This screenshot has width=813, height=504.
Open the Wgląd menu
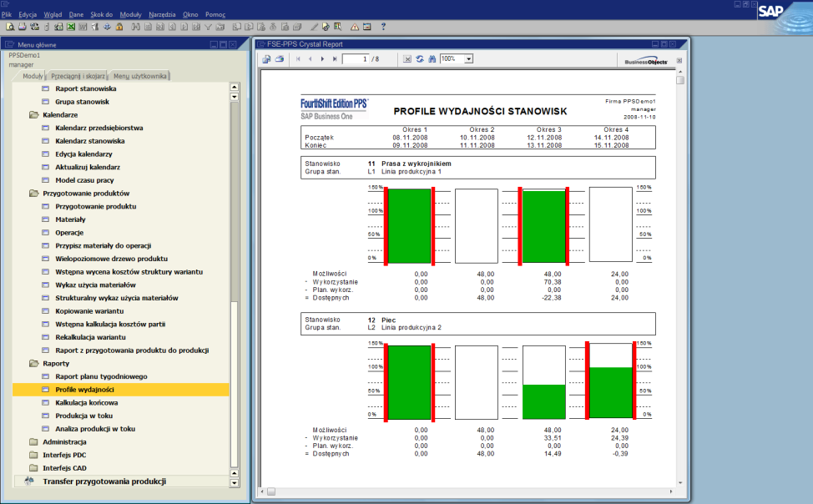pos(53,14)
